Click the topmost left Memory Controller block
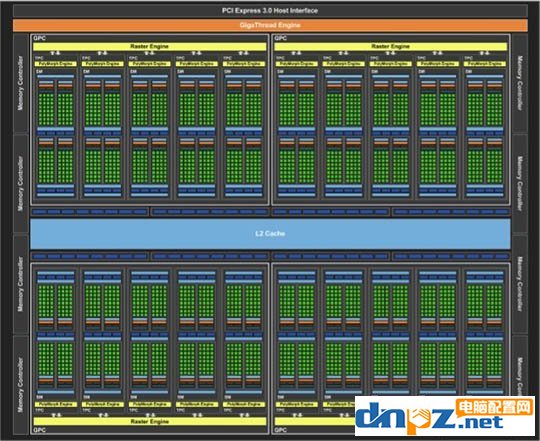This screenshot has width=540, height=441. click(21, 83)
